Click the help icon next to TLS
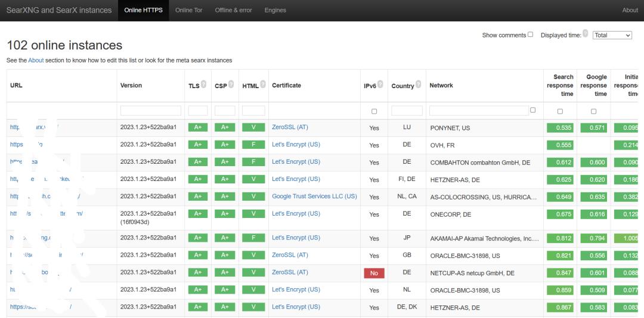This screenshot has width=644, height=318. [x=204, y=85]
